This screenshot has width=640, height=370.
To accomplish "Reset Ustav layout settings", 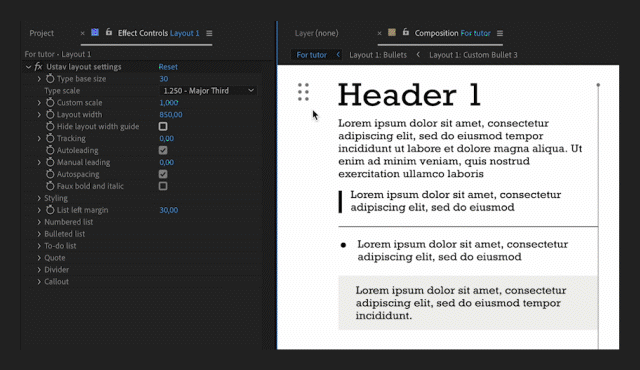I will click(168, 67).
